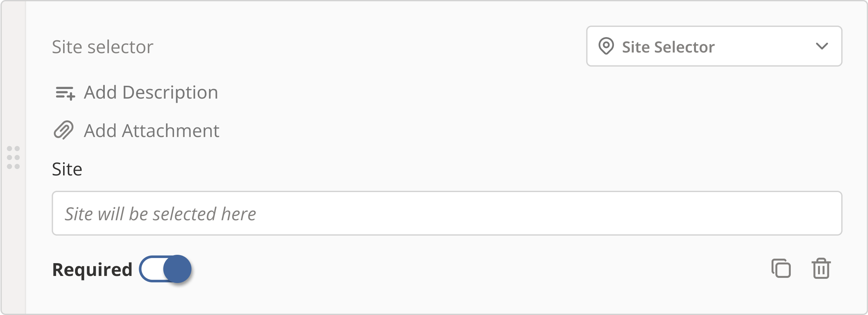The image size is (868, 315).
Task: Click the Site Selector text in the combo box
Action: [x=668, y=47]
